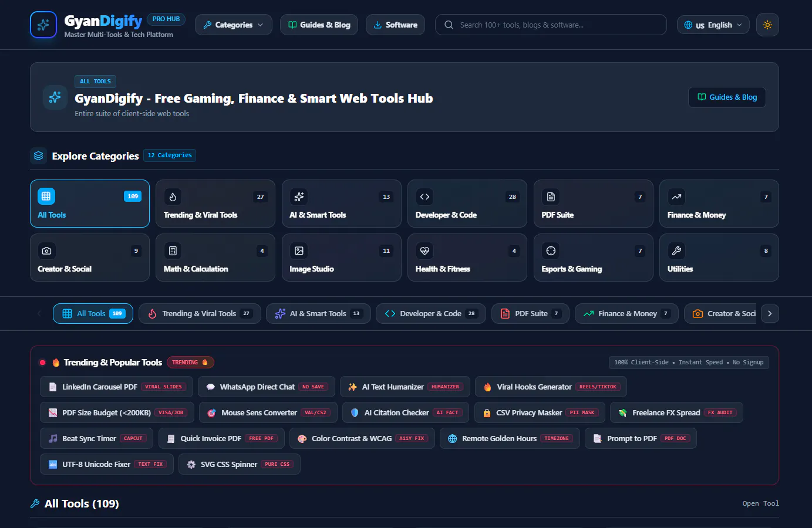Open Guides & Blog in top navigation
The height and width of the screenshot is (528, 812).
[319, 25]
